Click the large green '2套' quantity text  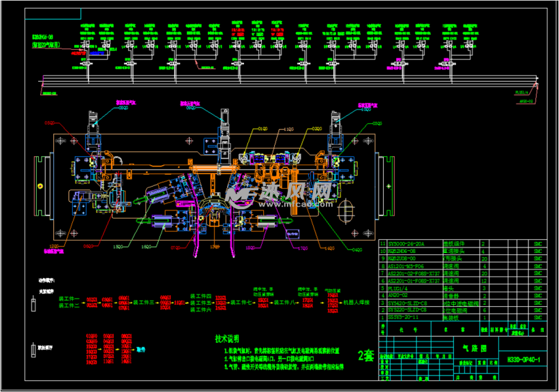point(365,355)
